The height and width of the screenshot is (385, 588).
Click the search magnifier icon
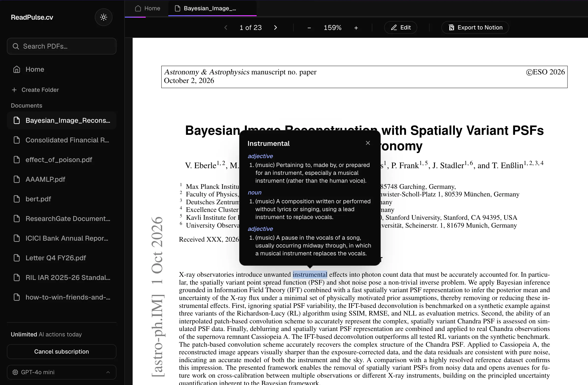[16, 46]
